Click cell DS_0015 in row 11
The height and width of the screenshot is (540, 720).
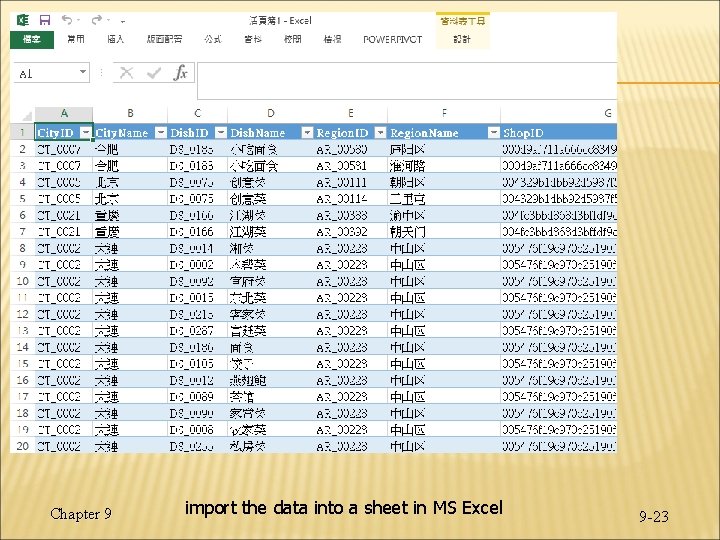197,298
